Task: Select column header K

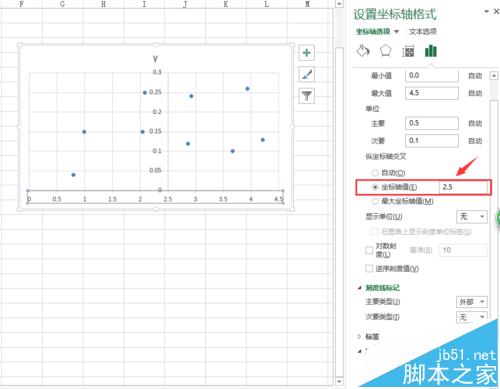Action: pos(226,4)
